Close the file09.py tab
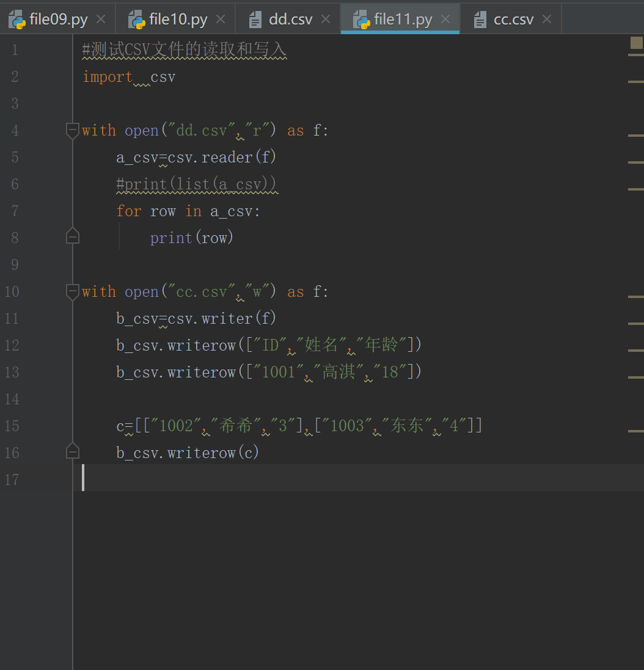This screenshot has height=670, width=644. [101, 19]
